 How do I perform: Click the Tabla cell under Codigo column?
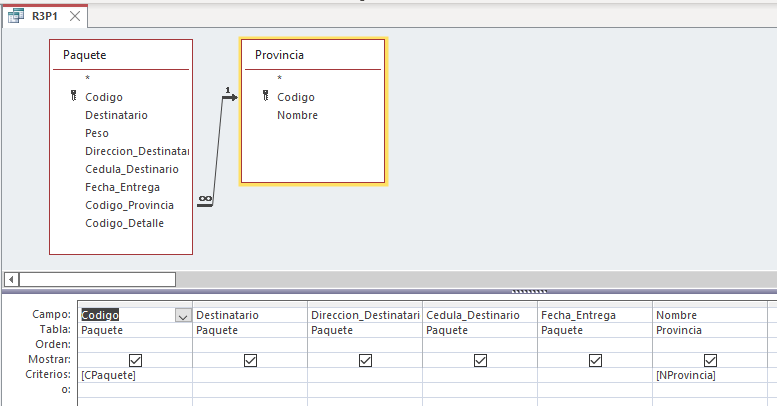(x=135, y=330)
